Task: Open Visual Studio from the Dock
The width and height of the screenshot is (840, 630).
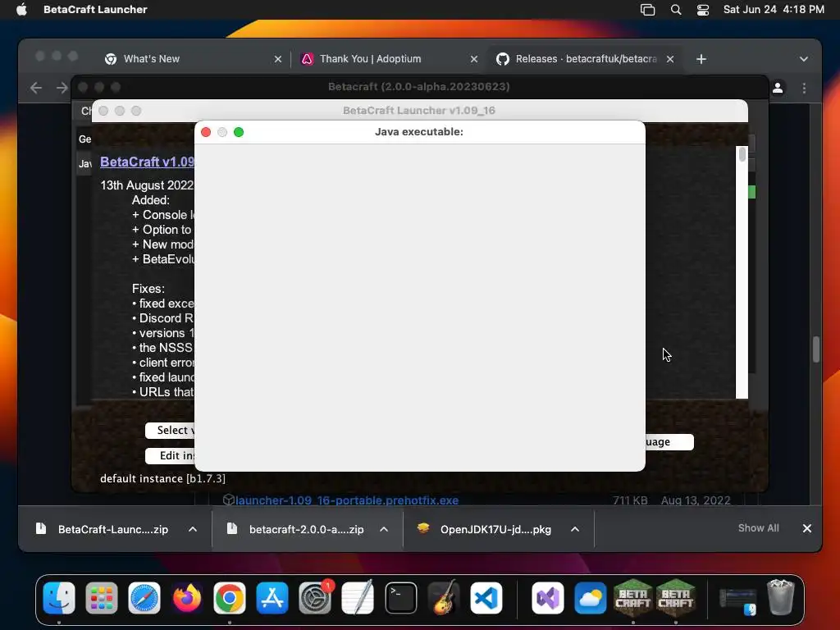Action: tap(547, 598)
